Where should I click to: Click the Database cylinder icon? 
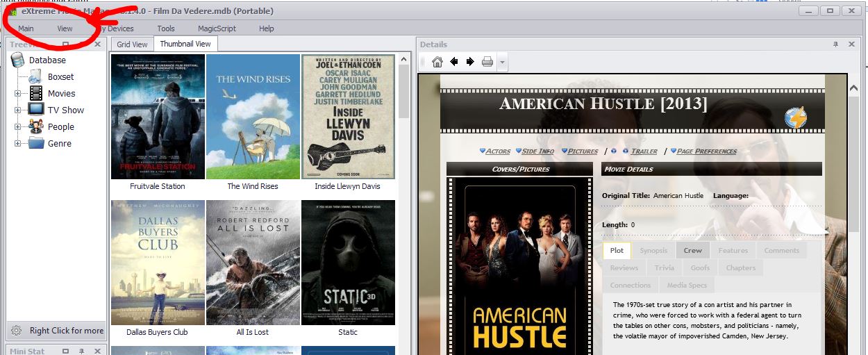[18, 60]
